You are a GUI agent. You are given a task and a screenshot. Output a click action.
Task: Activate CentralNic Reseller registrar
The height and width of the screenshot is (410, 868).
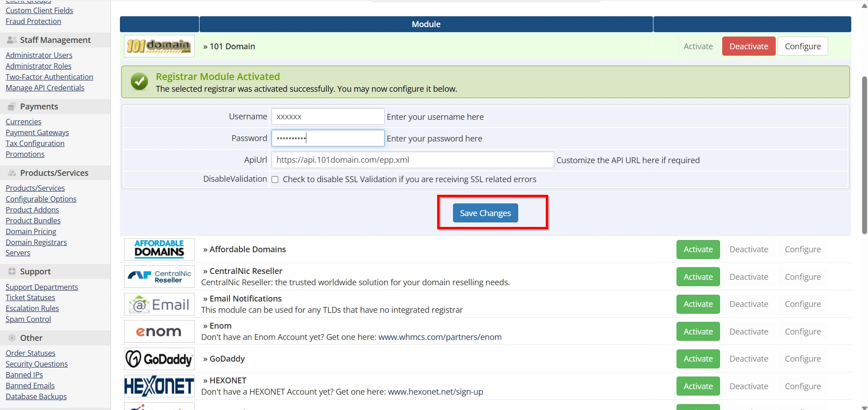(698, 277)
